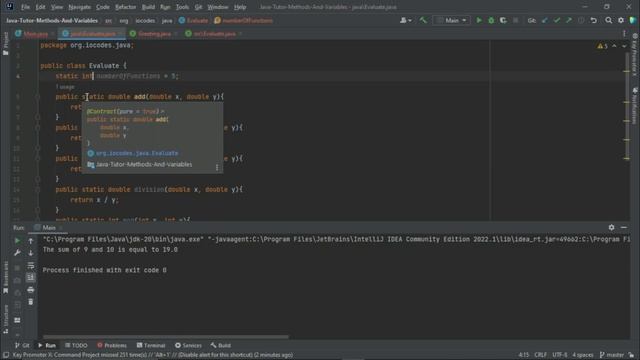640x360 pixels.
Task: Run with coverage icon in the top toolbar
Action: (503, 20)
